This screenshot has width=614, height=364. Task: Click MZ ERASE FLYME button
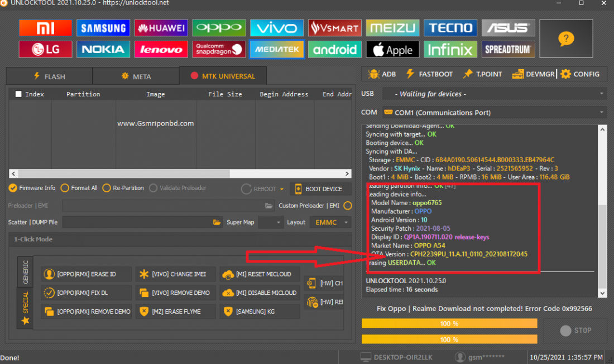176,312
